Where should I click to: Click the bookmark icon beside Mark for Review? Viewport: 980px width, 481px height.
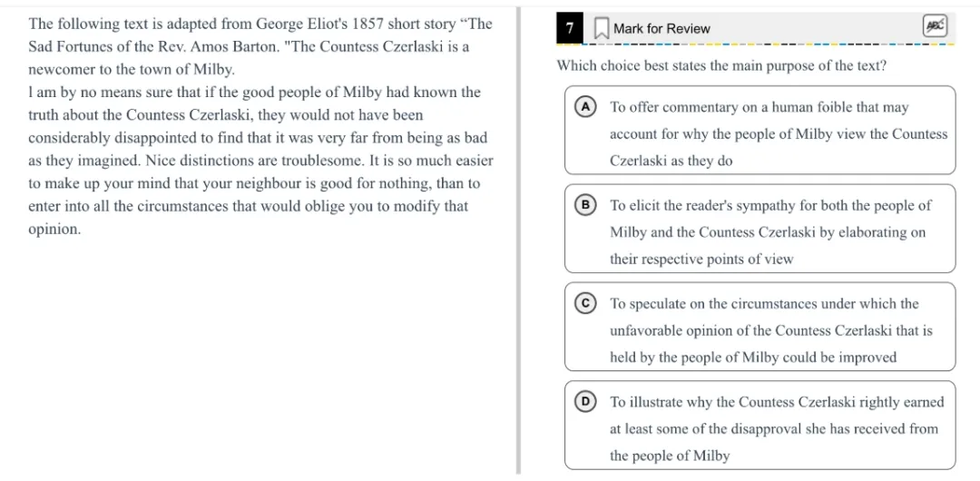coord(601,29)
